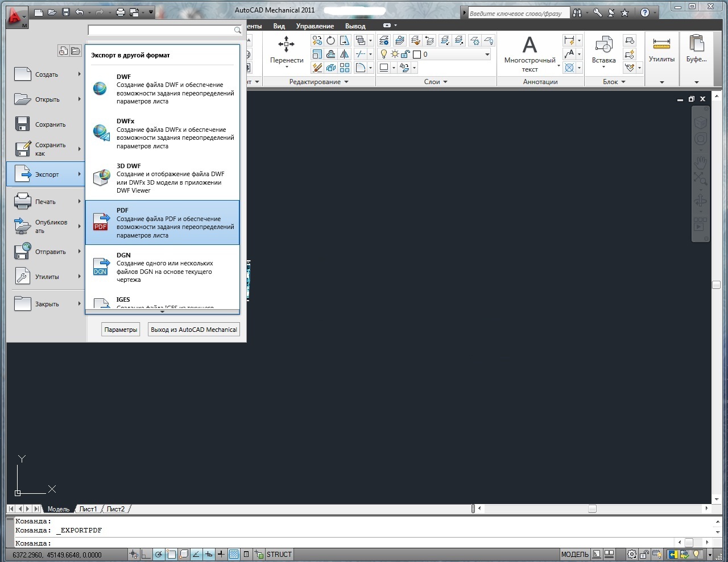Click the Undo arrow in quick access toolbar
The height and width of the screenshot is (562, 728).
click(x=80, y=12)
